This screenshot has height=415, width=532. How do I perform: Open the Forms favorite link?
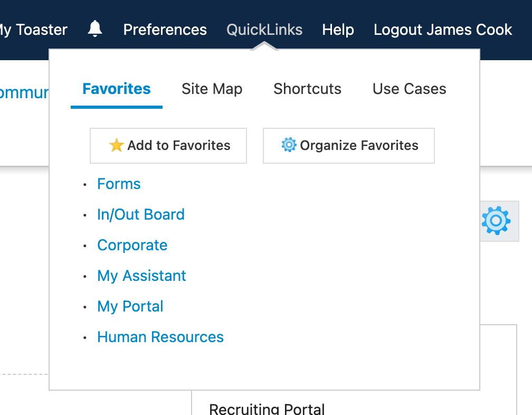click(x=119, y=184)
